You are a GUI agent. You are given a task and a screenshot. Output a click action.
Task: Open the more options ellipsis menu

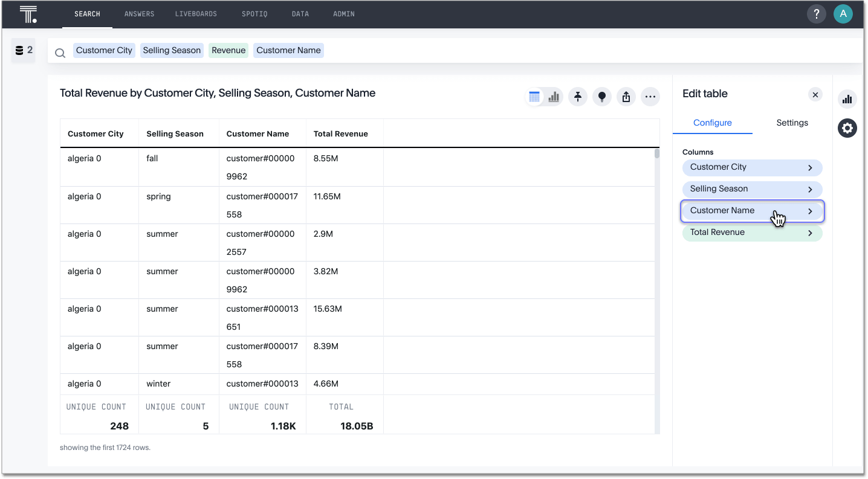click(650, 97)
